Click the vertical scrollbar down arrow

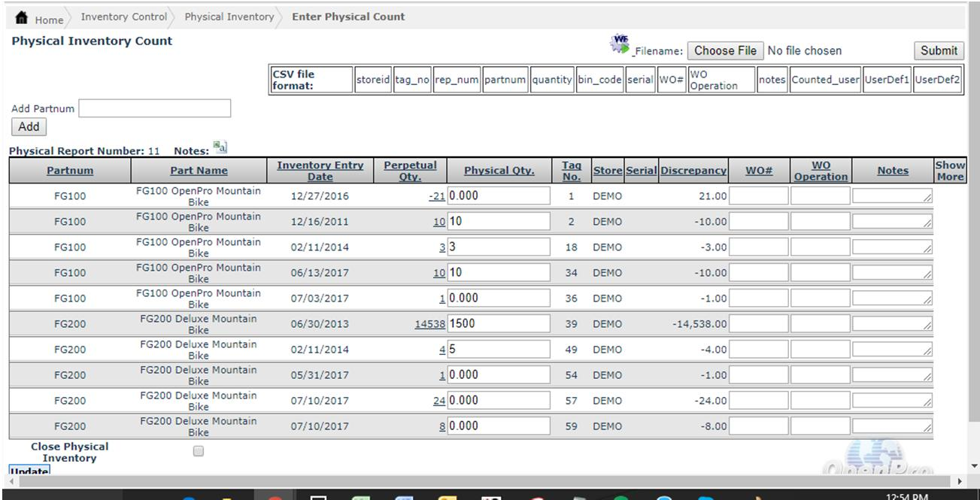point(975,465)
